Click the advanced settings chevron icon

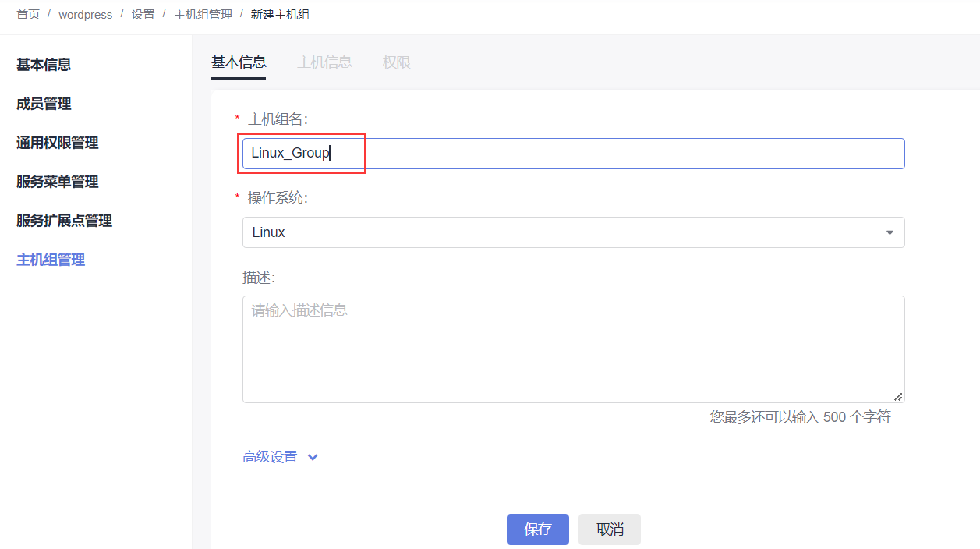click(x=313, y=458)
